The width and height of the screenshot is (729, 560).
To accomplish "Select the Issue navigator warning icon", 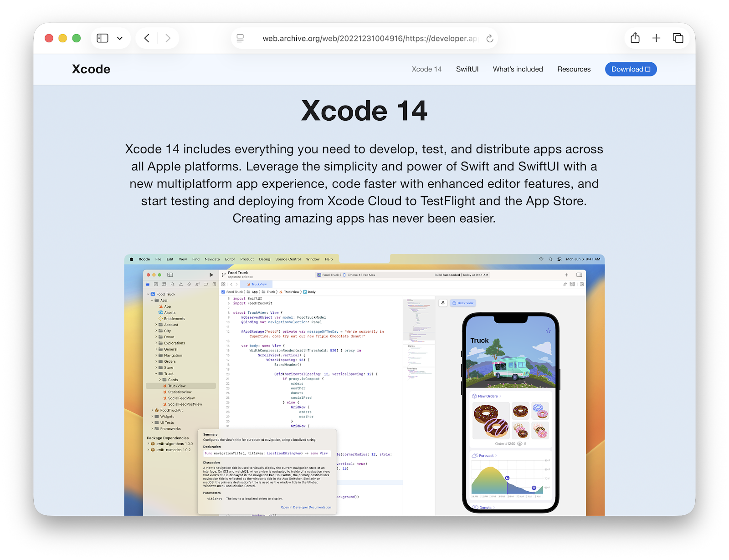I will click(x=181, y=284).
